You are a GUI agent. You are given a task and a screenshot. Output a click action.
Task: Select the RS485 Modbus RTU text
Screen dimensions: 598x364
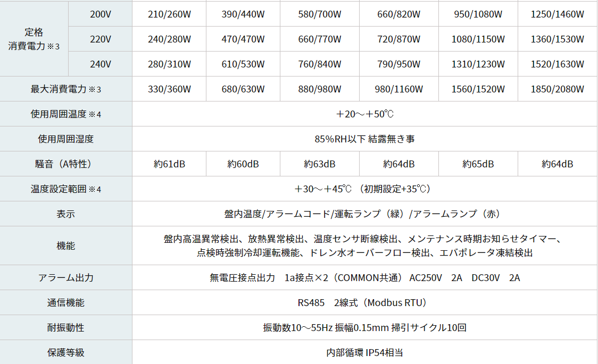(x=364, y=303)
